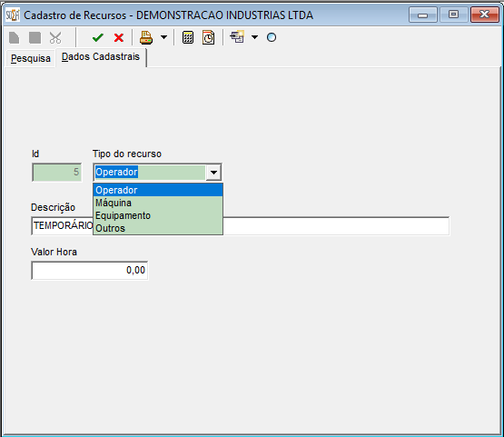Confirm with the green checkmark icon
This screenshot has height=437, width=504.
click(x=97, y=37)
